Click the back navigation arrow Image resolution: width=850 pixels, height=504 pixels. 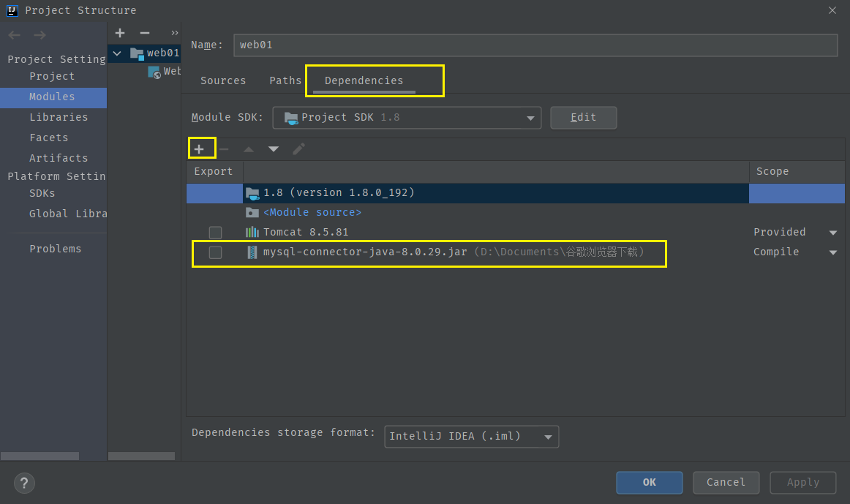[x=14, y=35]
